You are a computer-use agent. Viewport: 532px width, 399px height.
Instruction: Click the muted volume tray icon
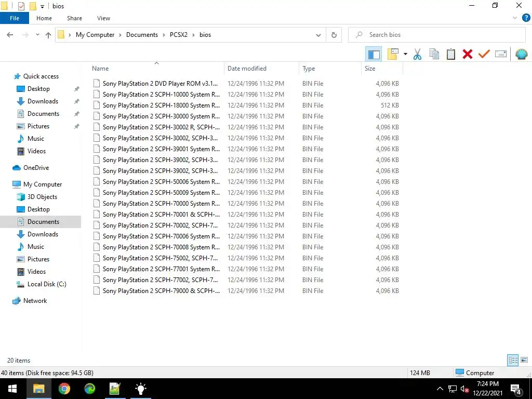click(x=464, y=389)
